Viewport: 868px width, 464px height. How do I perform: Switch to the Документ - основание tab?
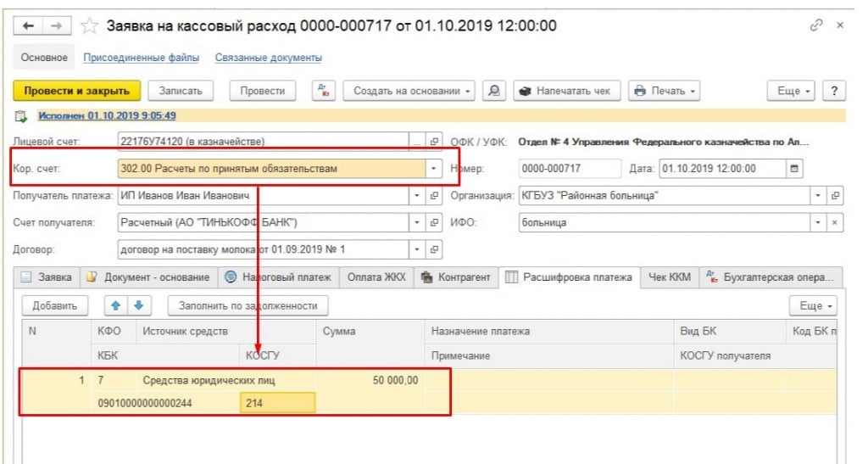pos(149,277)
